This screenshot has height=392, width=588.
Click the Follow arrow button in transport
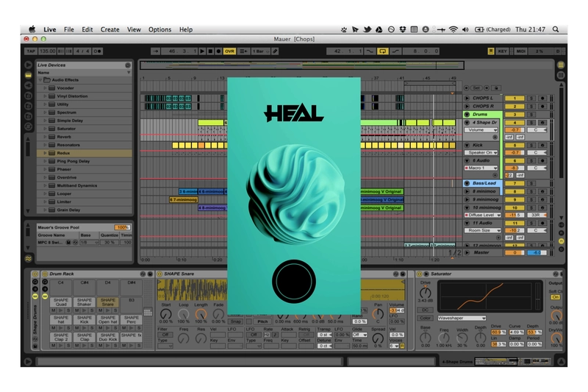(155, 51)
